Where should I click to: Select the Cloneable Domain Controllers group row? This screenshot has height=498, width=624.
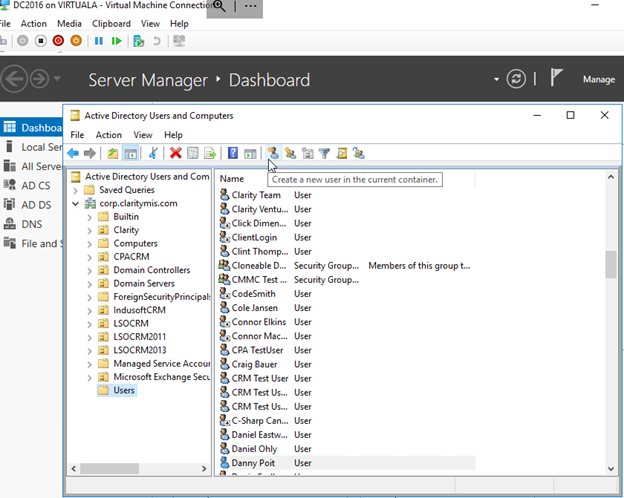point(346,266)
